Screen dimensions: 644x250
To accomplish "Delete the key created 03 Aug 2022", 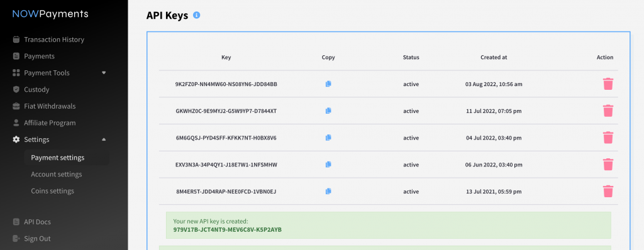I will [608, 84].
